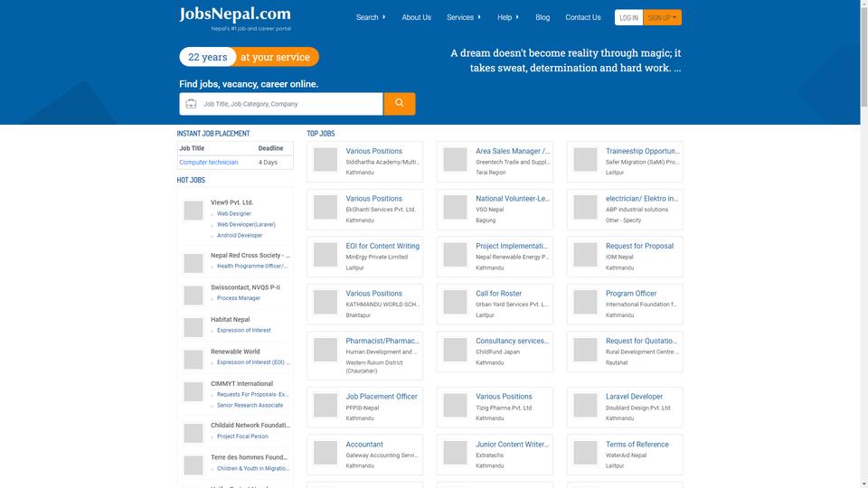Expand the Help menu

click(x=507, y=17)
